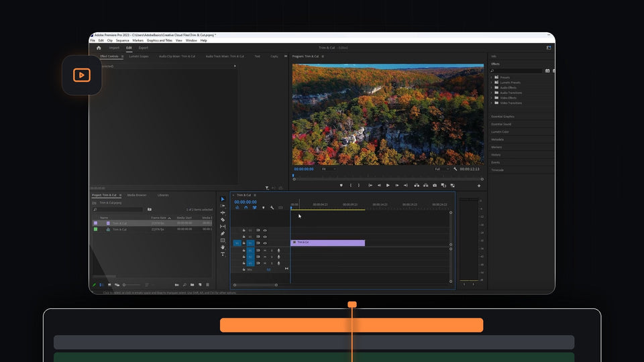Open the Program monitor button editor plus

click(x=479, y=186)
